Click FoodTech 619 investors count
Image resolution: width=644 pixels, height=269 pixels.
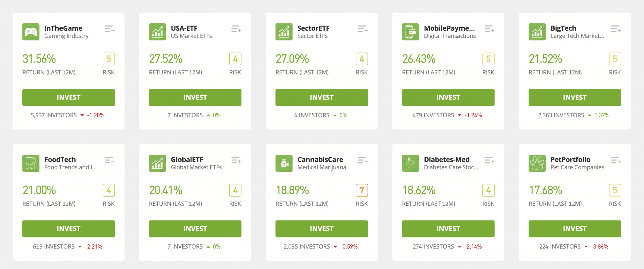click(54, 247)
